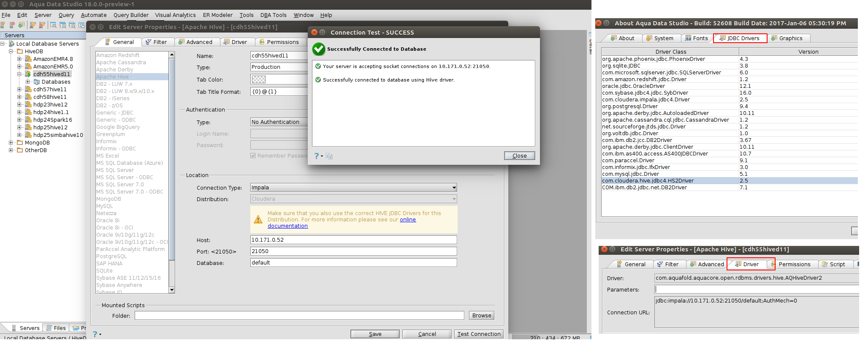
Task: Click the connected server icon beside cdh55hived11
Action: coord(28,74)
